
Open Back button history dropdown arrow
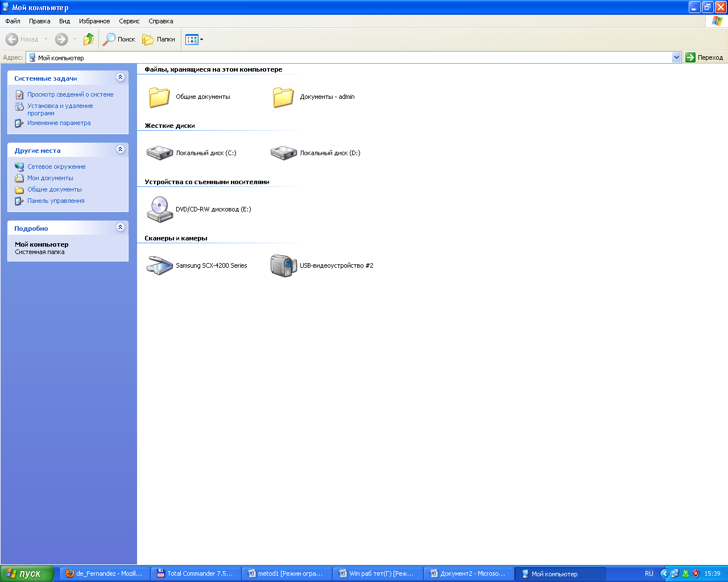coord(45,39)
